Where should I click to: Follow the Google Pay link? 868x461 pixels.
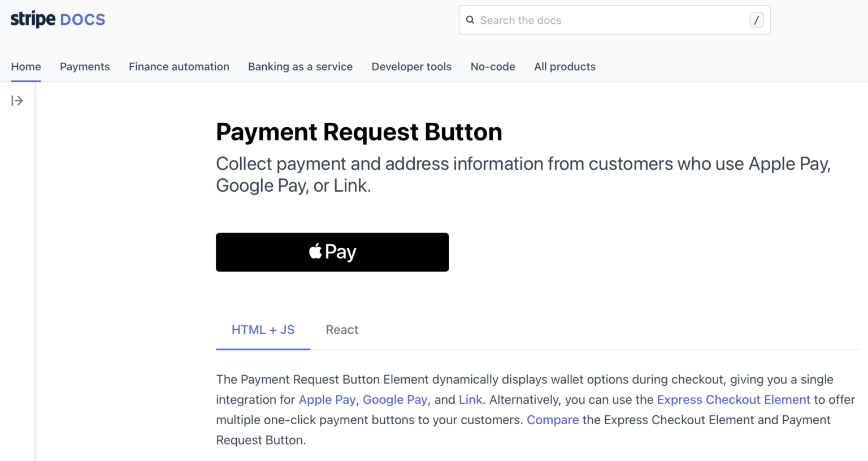[395, 400]
